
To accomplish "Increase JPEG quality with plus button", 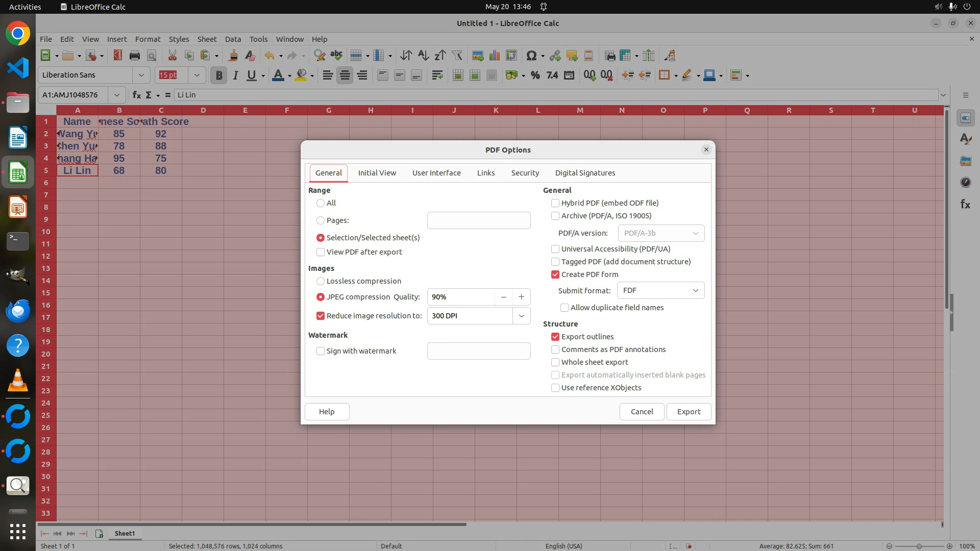I will click(x=521, y=297).
